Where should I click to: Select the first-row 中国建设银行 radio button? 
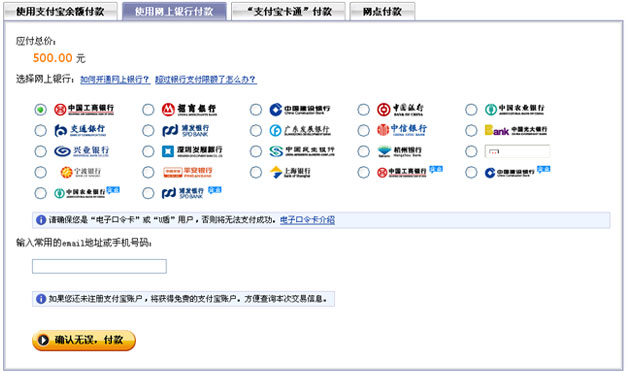click(x=256, y=110)
